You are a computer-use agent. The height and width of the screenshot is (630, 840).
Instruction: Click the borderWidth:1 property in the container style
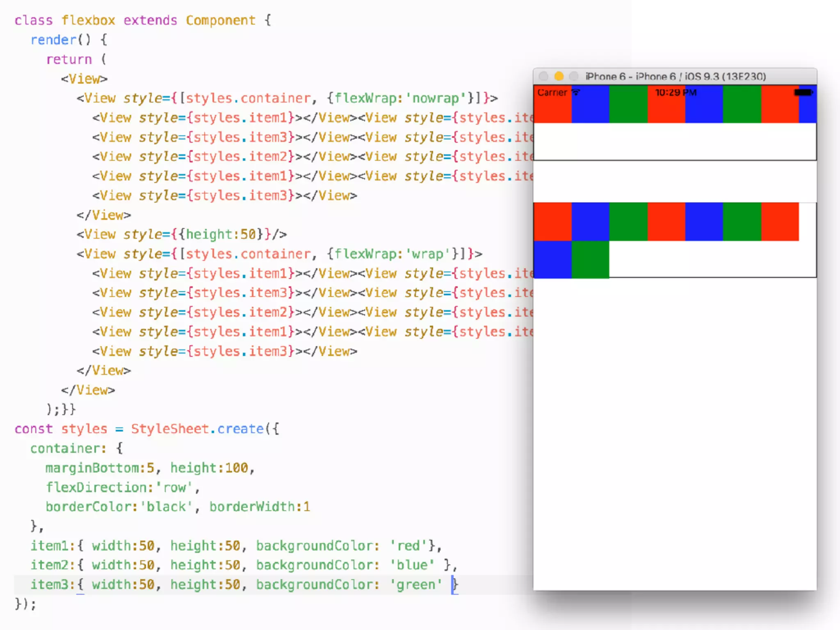259,507
